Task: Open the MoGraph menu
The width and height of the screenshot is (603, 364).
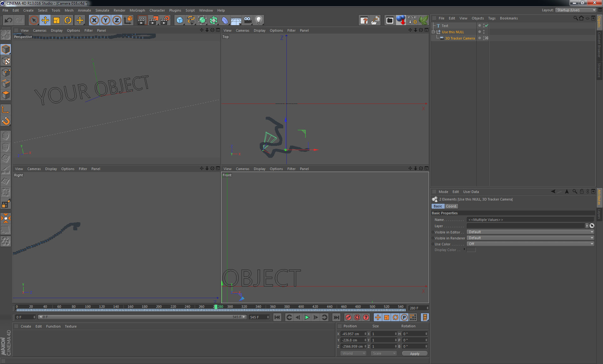Action: 137,10
